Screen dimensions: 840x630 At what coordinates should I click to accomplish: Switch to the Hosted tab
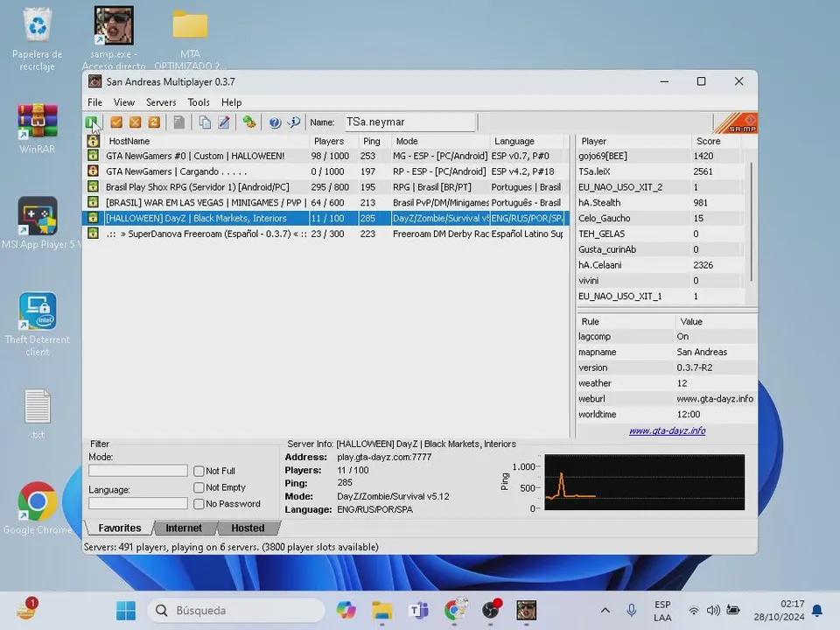coord(248,528)
